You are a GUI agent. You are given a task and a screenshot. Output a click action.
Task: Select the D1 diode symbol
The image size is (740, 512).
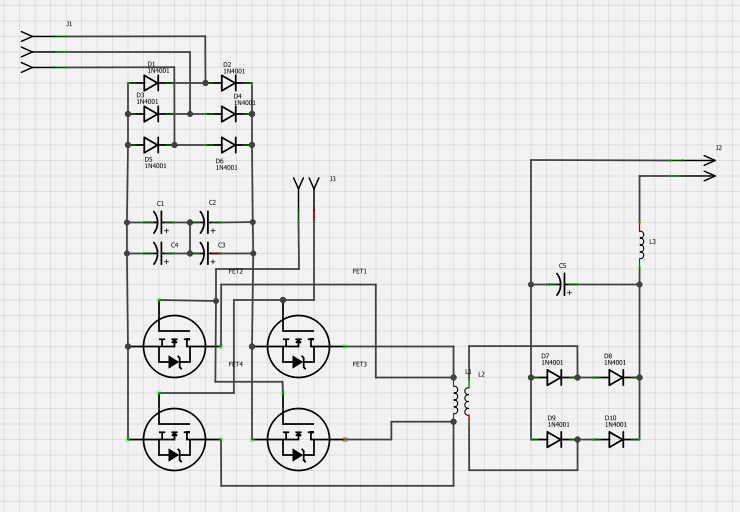pos(151,83)
